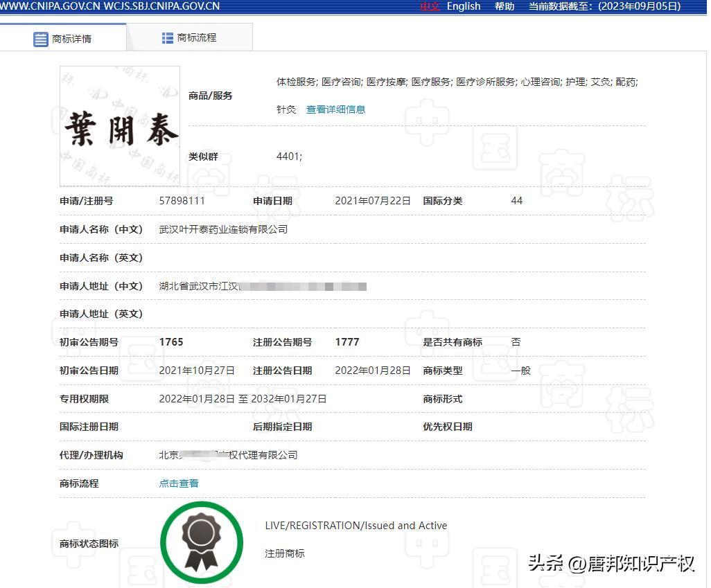
Task: Click the document icon on 商标详情 tab
Action: tap(41, 39)
